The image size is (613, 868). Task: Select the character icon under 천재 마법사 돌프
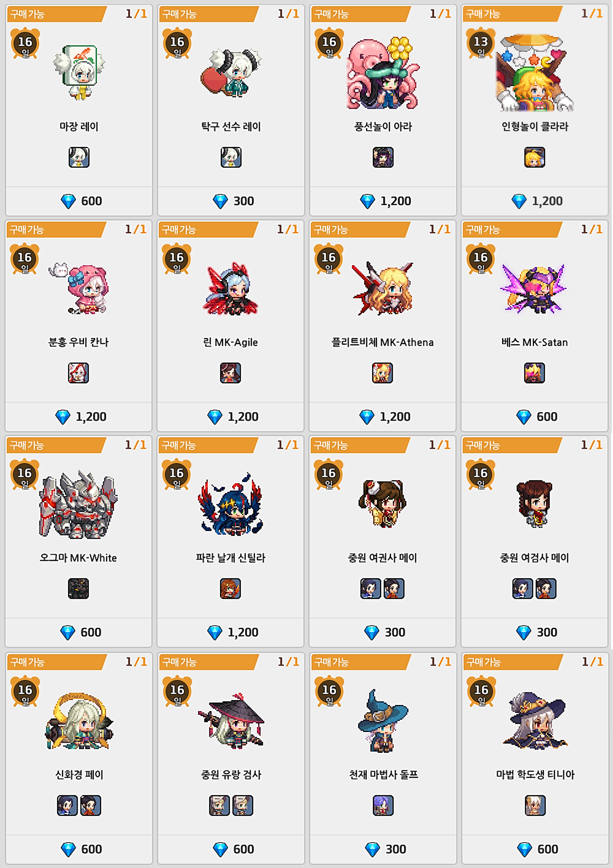point(383,805)
